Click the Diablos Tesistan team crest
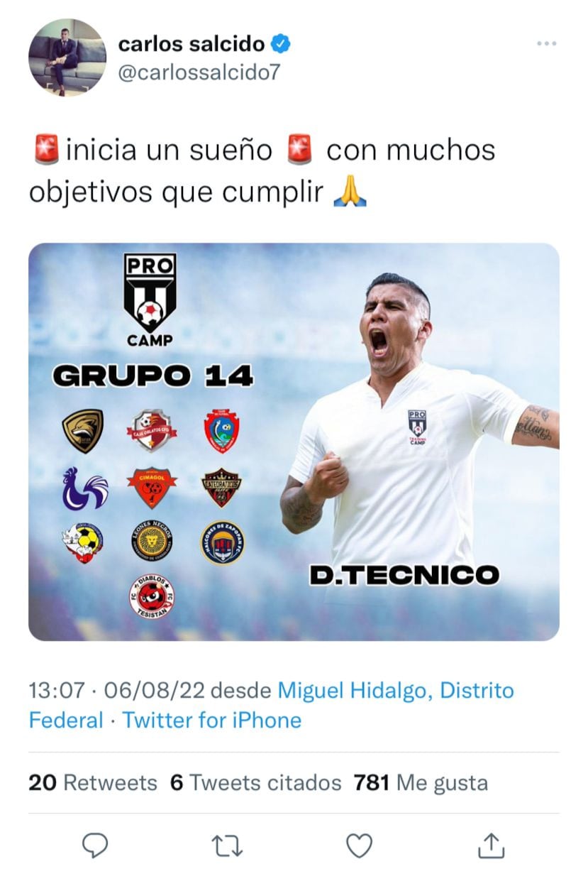Screen dimensions: 588x871 (x=152, y=596)
